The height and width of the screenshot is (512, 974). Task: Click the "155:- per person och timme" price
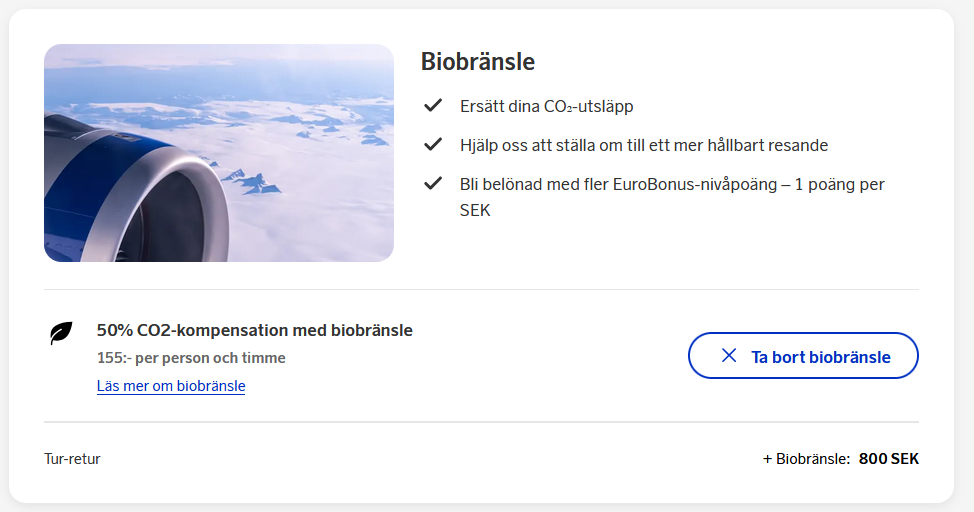coord(191,358)
